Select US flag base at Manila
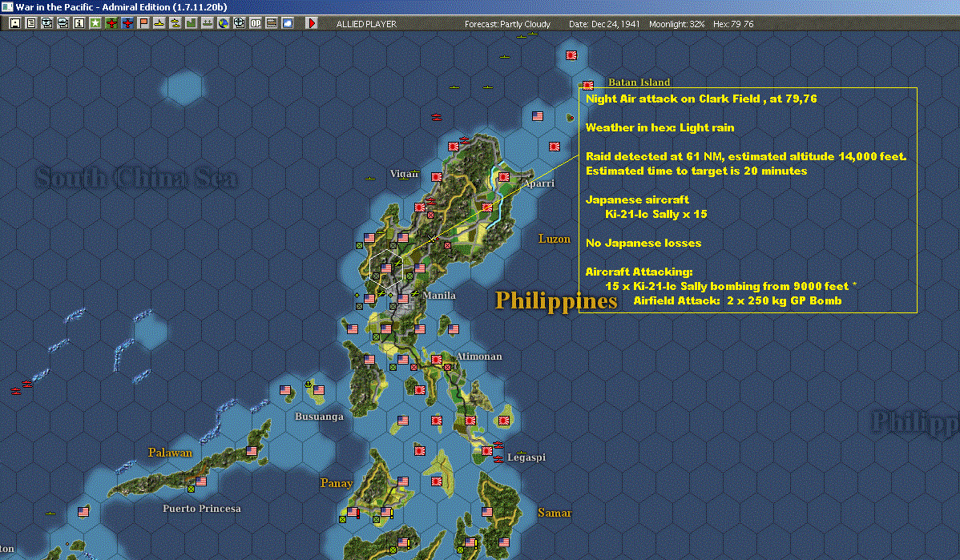960x560 pixels. [x=403, y=299]
